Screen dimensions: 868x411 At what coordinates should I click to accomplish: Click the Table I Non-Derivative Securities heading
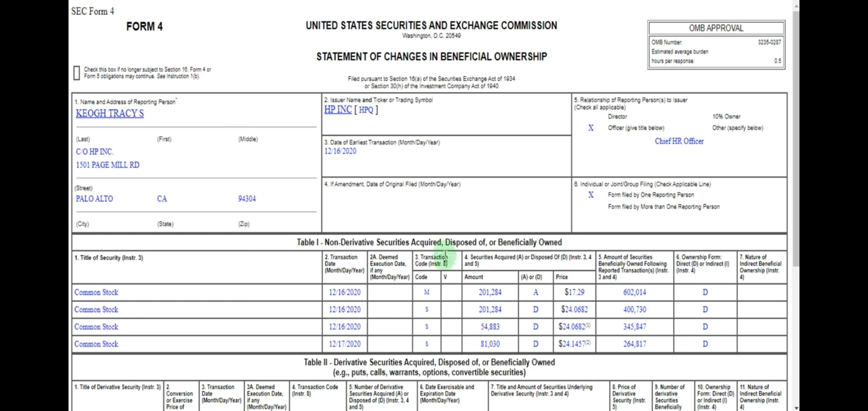pos(429,242)
